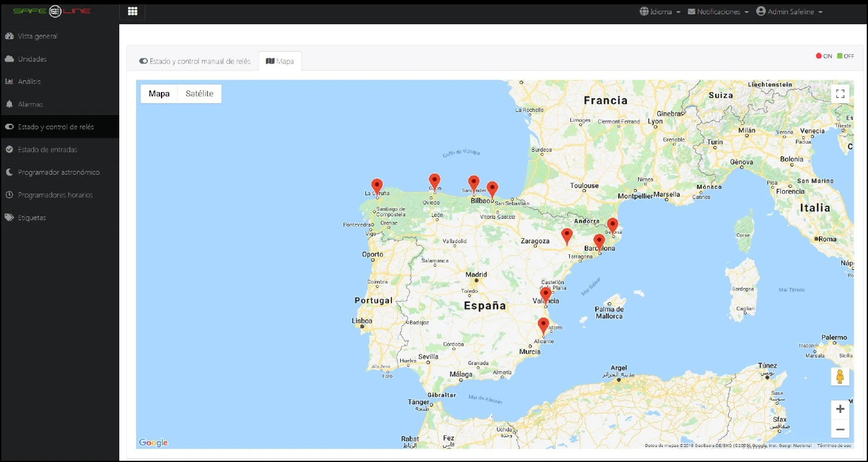Open the apps grid icon in top bar

(132, 11)
